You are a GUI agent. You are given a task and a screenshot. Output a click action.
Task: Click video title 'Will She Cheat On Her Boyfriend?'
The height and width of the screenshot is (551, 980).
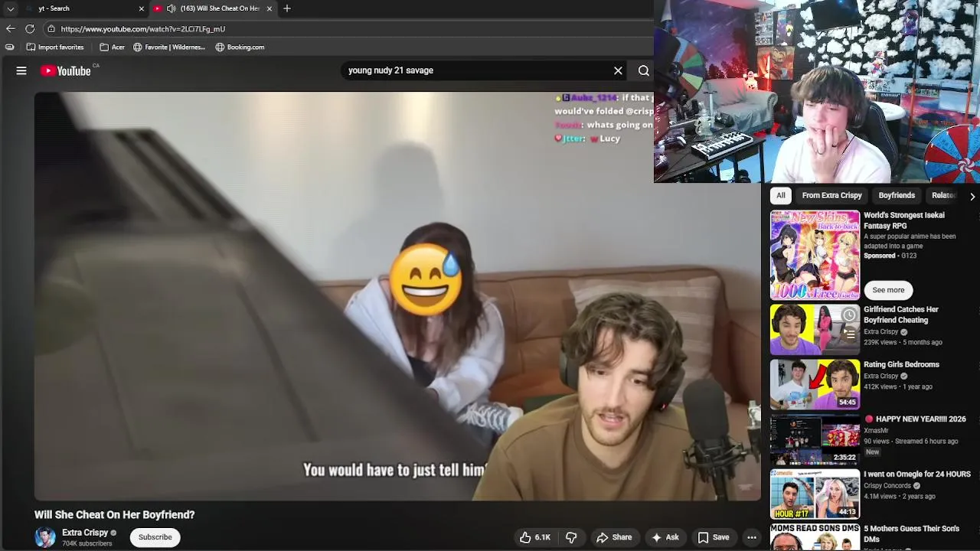[x=115, y=515]
